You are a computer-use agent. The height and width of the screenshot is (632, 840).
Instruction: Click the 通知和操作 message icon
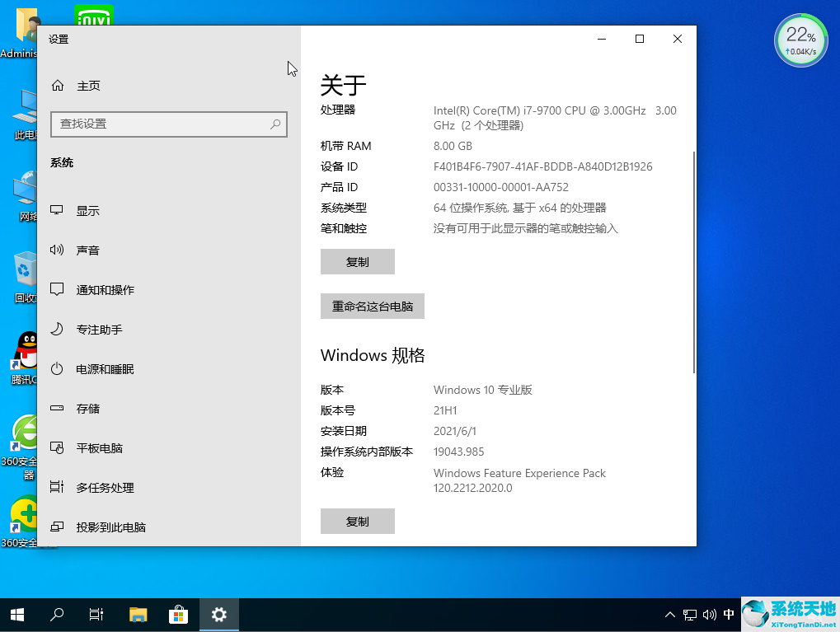[57, 289]
